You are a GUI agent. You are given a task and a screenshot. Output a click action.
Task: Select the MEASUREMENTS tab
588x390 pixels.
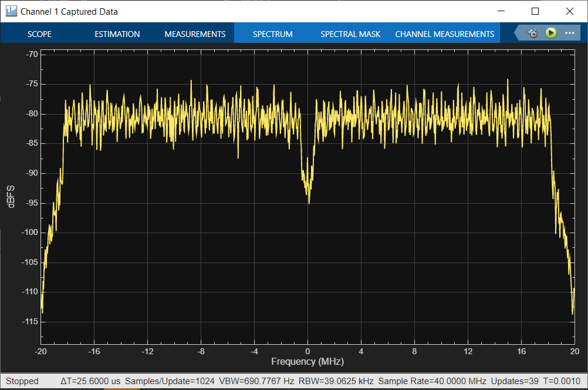[x=195, y=34]
